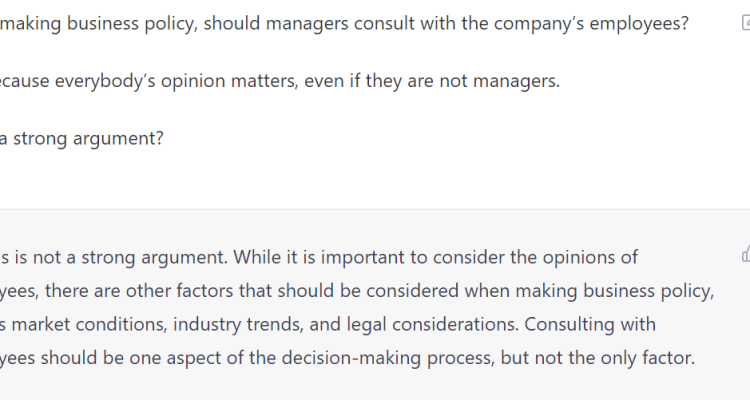Screen dimensions: 750x400
Task: Click the edit message pencil icon
Action: point(746,22)
